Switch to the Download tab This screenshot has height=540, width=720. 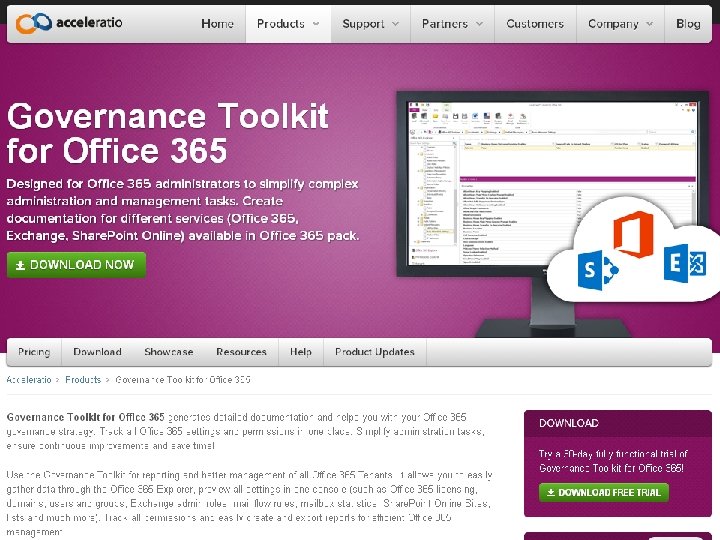pyautogui.click(x=97, y=352)
